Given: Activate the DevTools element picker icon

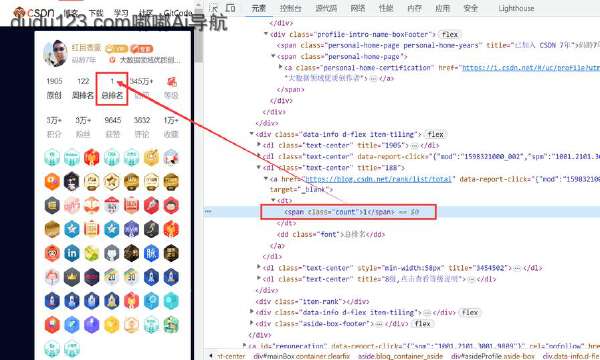Looking at the screenshot, I should point(215,8).
